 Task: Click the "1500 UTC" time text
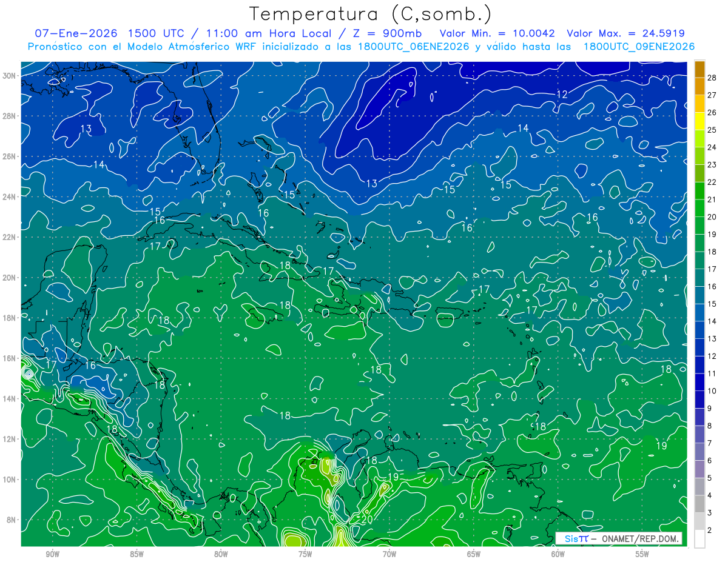(156, 33)
